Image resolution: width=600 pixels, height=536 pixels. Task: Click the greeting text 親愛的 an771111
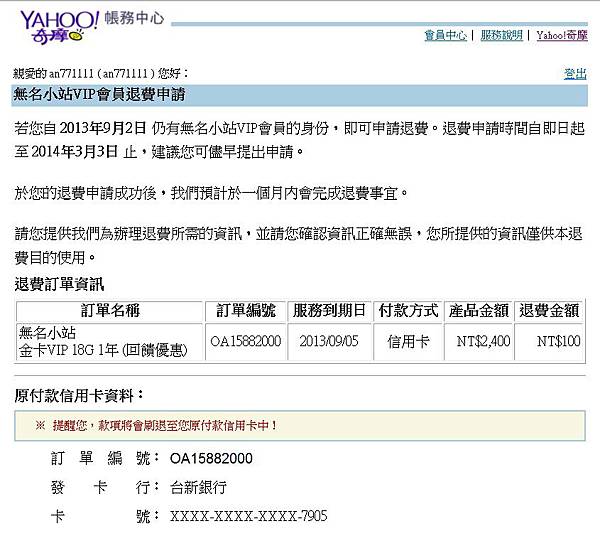(100, 73)
